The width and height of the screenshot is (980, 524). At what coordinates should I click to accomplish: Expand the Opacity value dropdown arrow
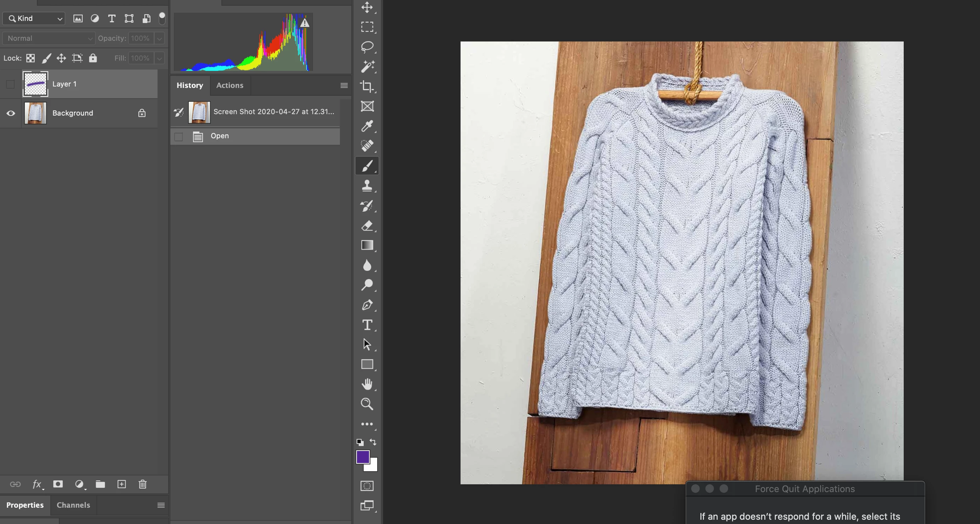[160, 38]
